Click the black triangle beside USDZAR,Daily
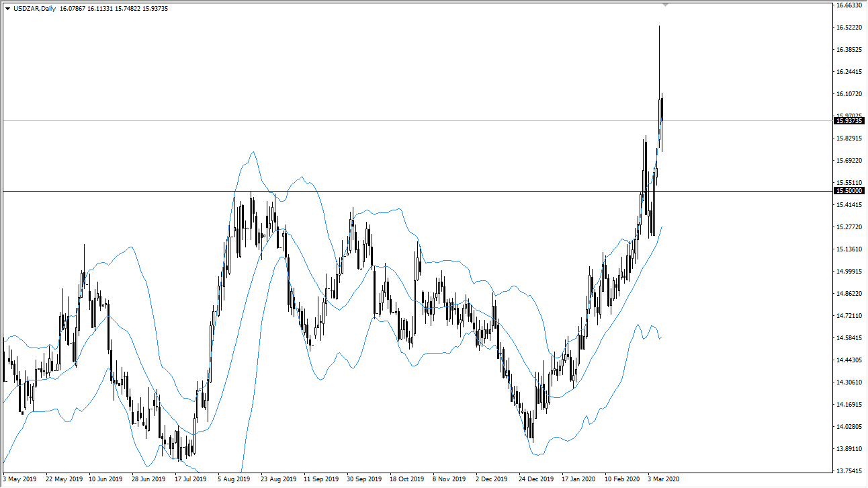This screenshot has width=868, height=488. (7, 9)
